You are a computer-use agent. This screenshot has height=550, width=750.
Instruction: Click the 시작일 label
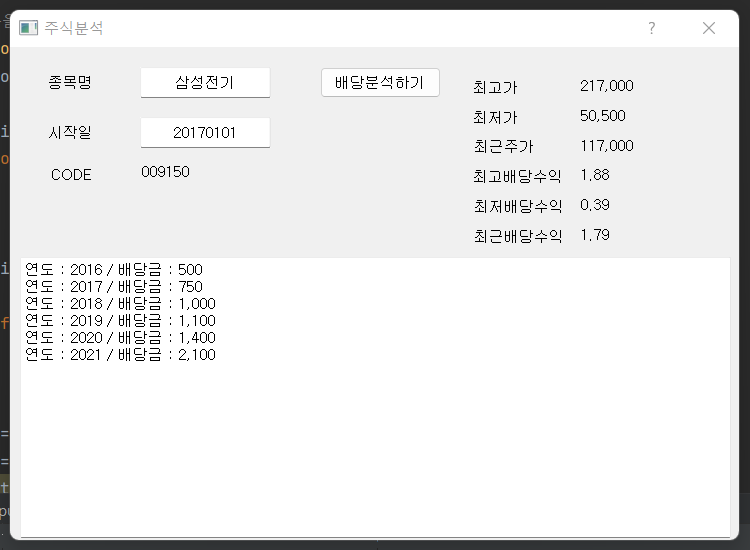pos(70,132)
